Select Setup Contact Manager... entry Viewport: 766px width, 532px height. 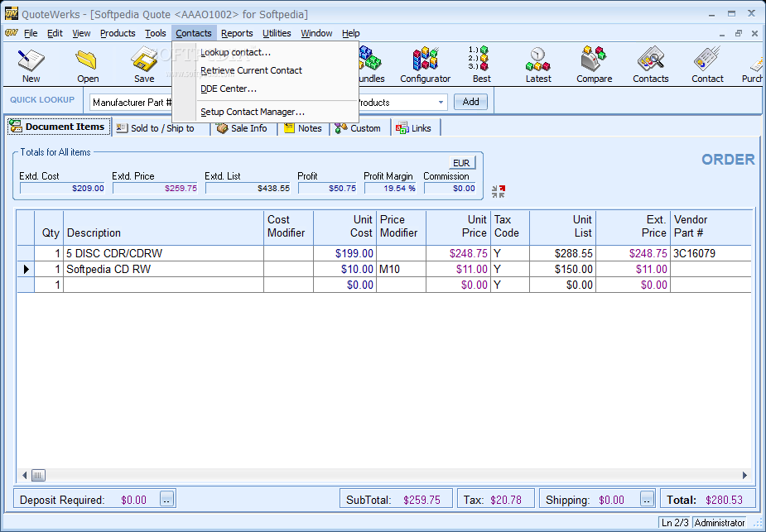click(x=266, y=112)
